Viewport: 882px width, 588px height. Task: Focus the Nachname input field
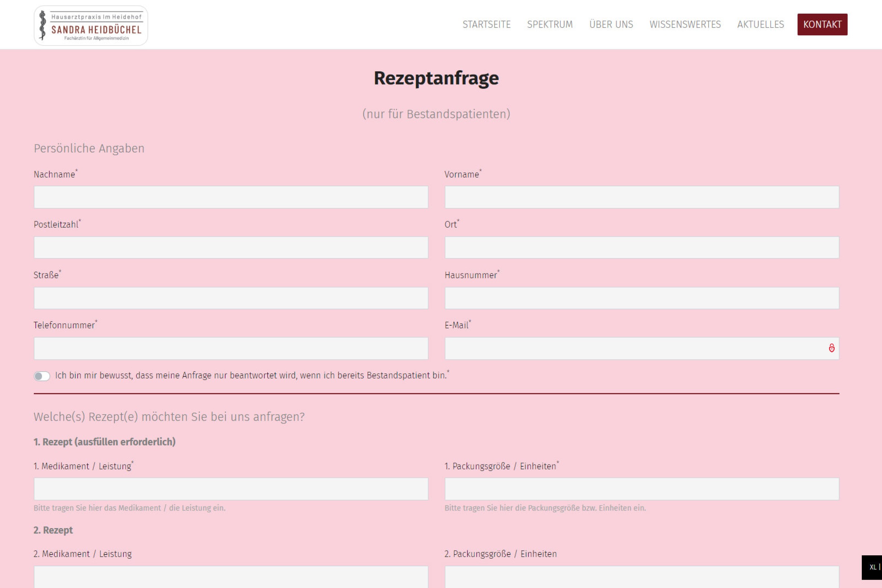[231, 197]
